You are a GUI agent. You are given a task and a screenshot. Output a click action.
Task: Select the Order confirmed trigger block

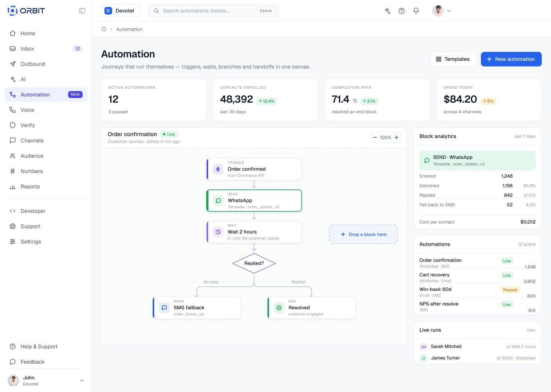coord(254,169)
